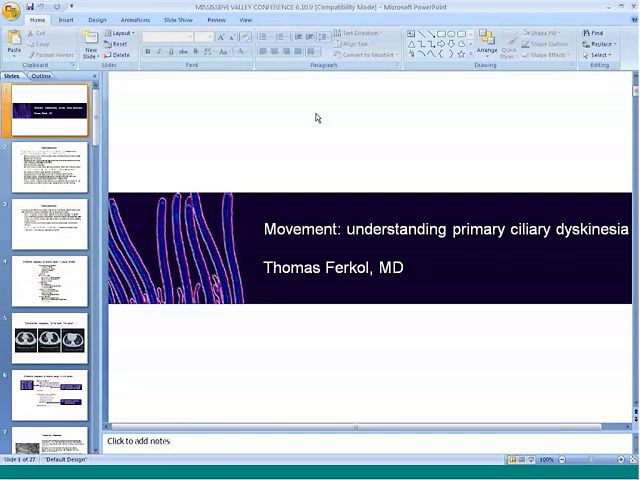This screenshot has width=640, height=480.
Task: Switch to the Outline pane tab
Action: 41,76
